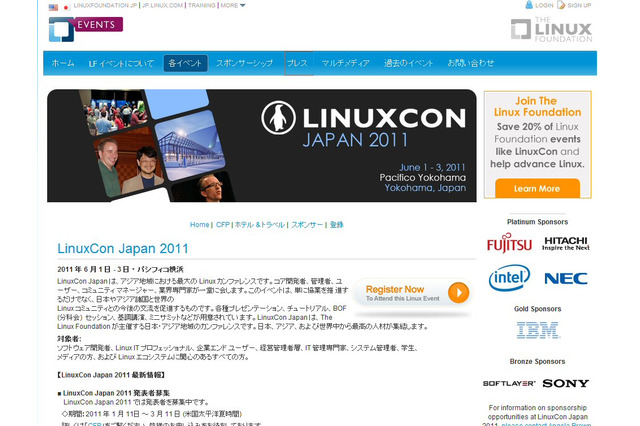Screen dimensions: 640x426
Task: Click the CFP sub-navigation link
Action: click(222, 225)
